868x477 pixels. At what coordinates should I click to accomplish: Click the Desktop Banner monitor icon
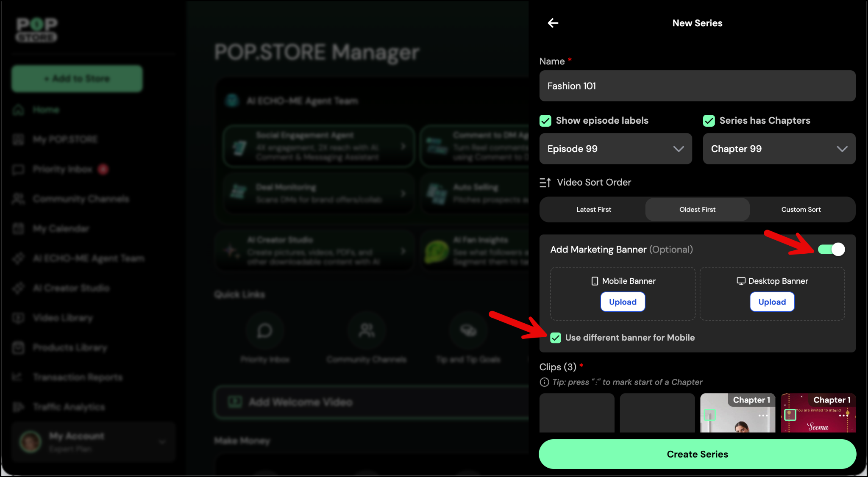click(x=741, y=281)
